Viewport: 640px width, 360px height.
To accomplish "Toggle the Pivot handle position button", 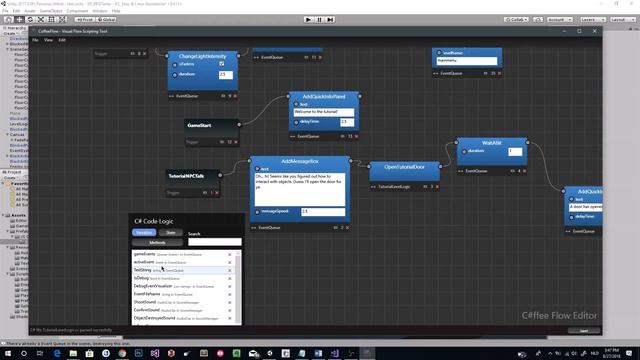I will pyautogui.click(x=84, y=20).
